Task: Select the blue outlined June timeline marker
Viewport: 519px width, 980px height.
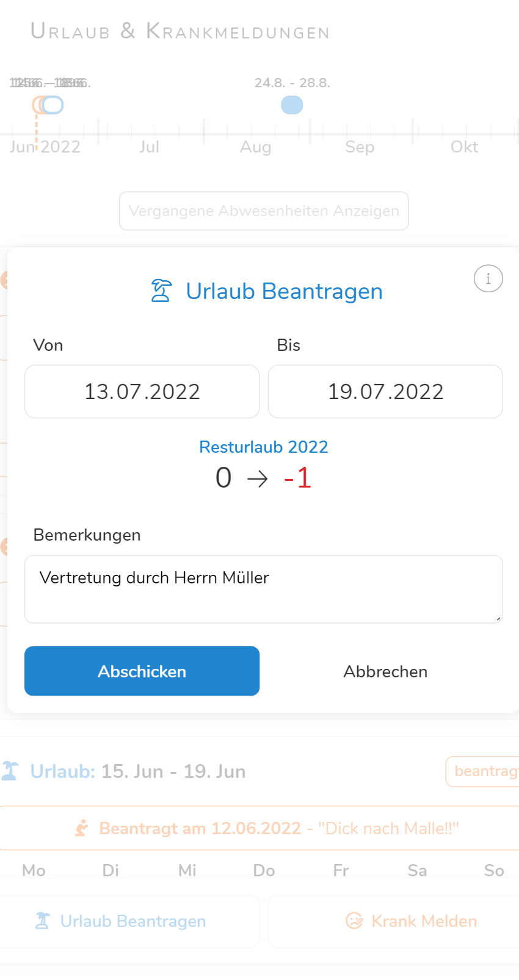Action: (x=54, y=105)
